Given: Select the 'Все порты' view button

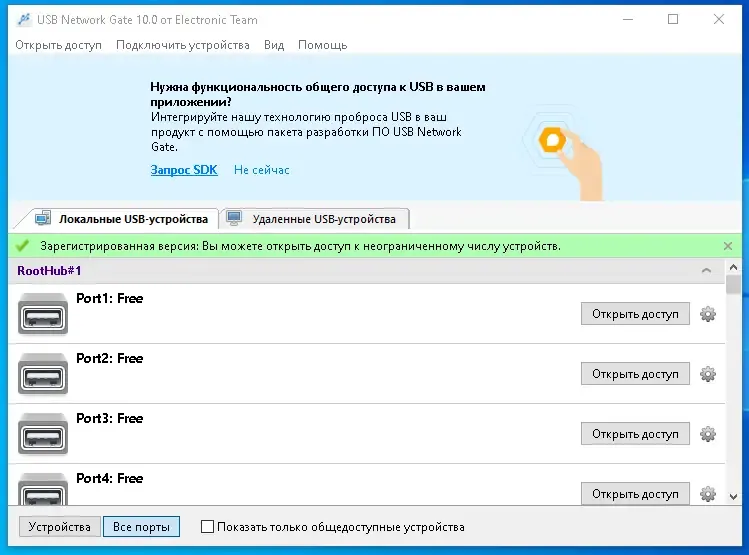Looking at the screenshot, I should click(x=141, y=526).
